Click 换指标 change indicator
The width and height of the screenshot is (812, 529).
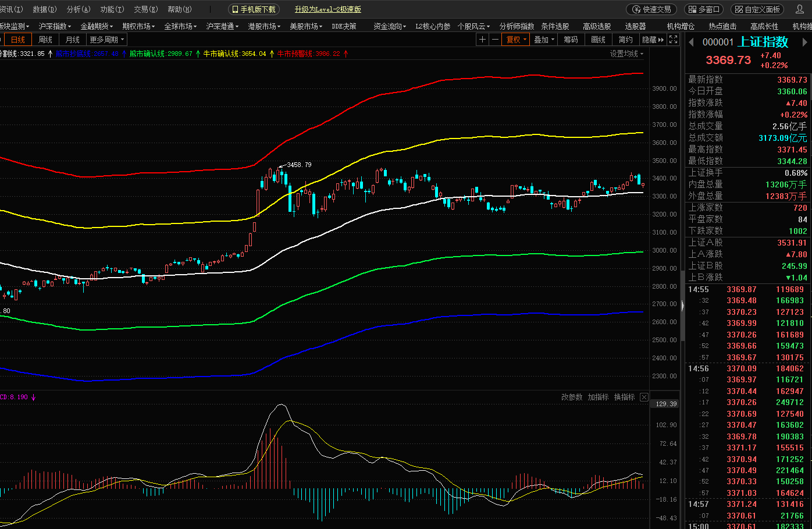point(624,397)
